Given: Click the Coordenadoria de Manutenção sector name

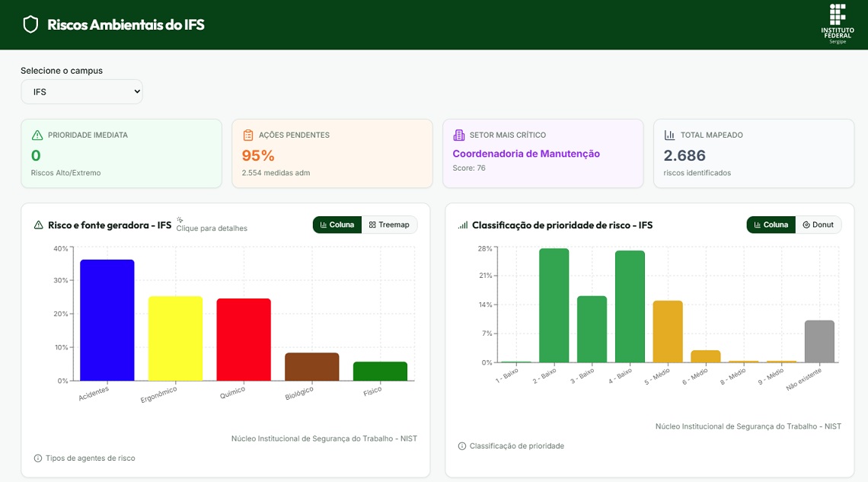Looking at the screenshot, I should (526, 154).
